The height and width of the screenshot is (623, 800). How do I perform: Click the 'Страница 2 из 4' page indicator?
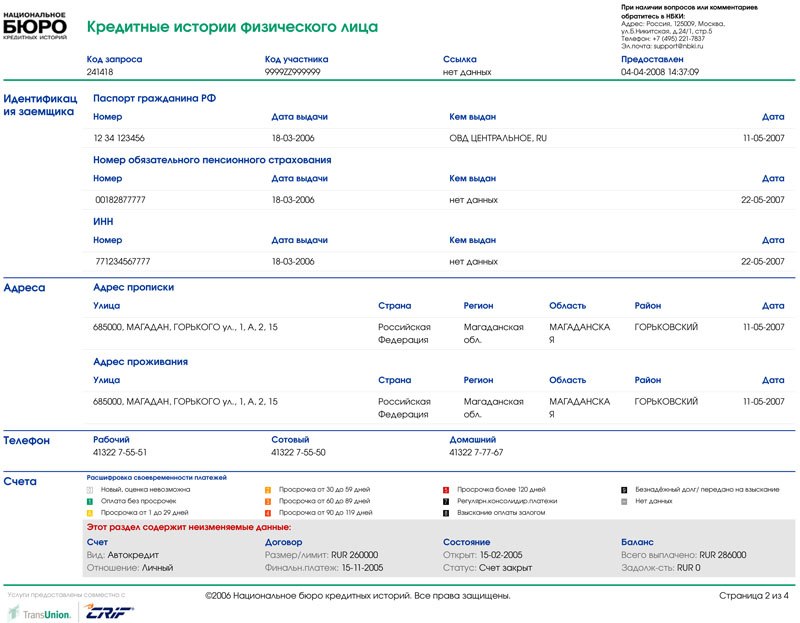[x=753, y=596]
